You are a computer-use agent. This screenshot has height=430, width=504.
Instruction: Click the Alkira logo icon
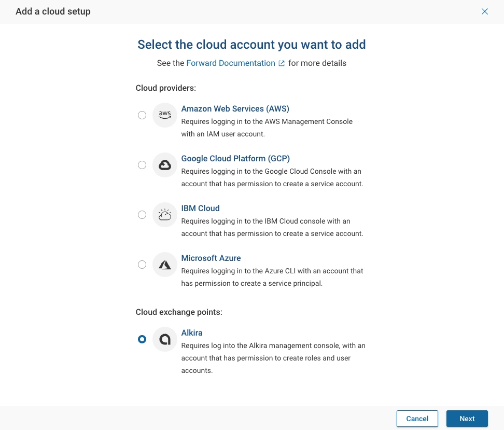[x=164, y=339]
